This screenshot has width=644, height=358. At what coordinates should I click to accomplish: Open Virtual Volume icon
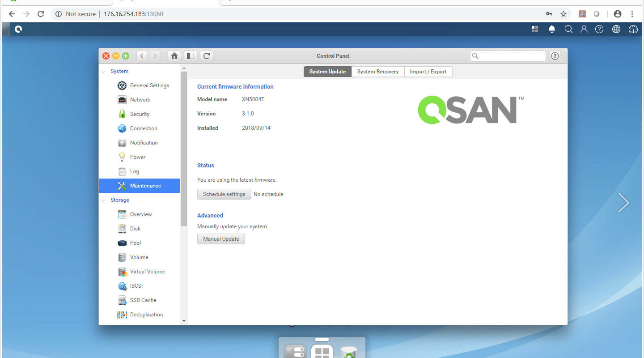pos(122,272)
